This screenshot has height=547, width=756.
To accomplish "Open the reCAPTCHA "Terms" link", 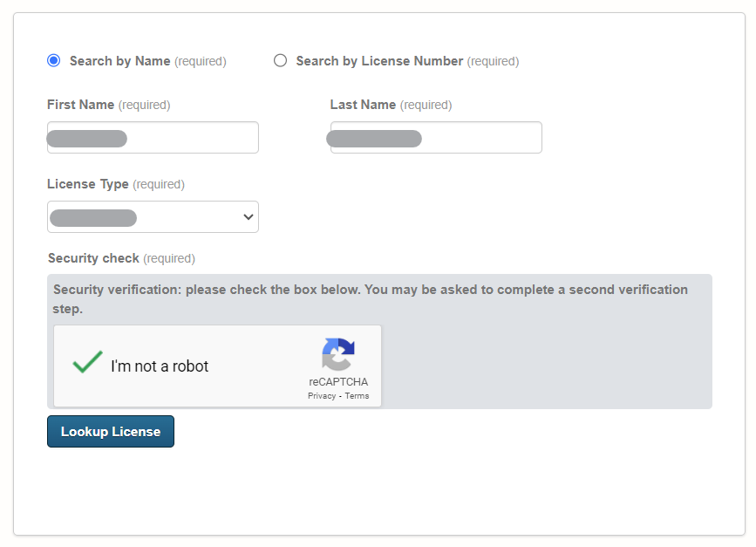I will point(357,395).
